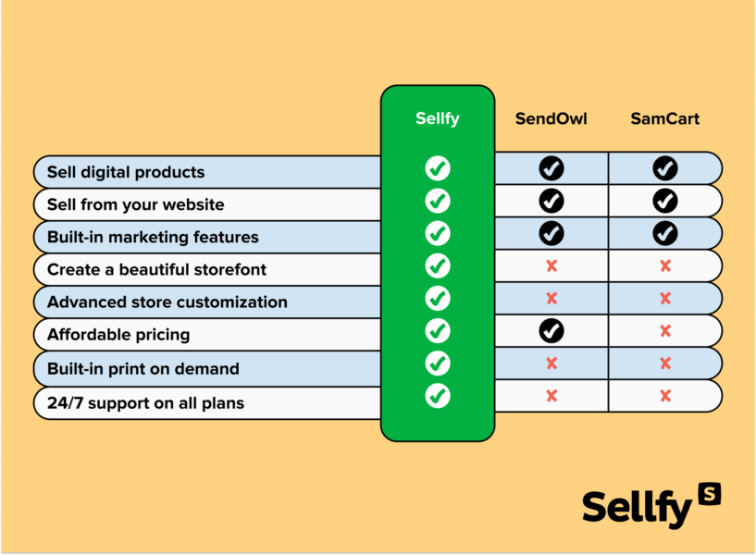Click the Affordable pricing row label
Screen dimensions: 756x555
[118, 335]
